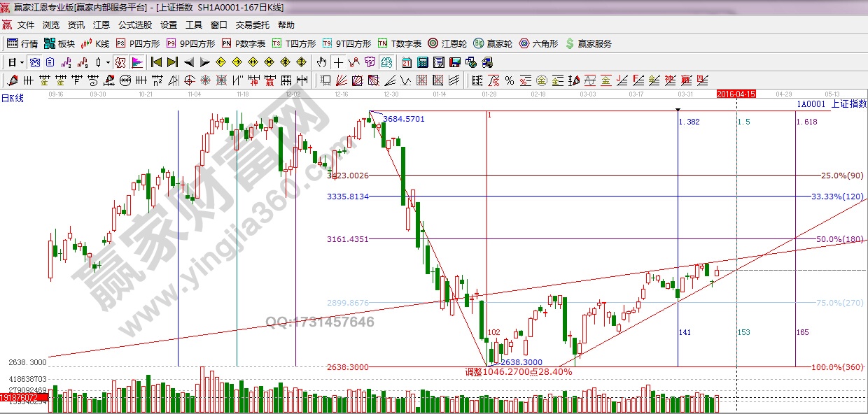Screen dimensions: 868x414
Task: Click the calendar date icon
Action: (407, 62)
